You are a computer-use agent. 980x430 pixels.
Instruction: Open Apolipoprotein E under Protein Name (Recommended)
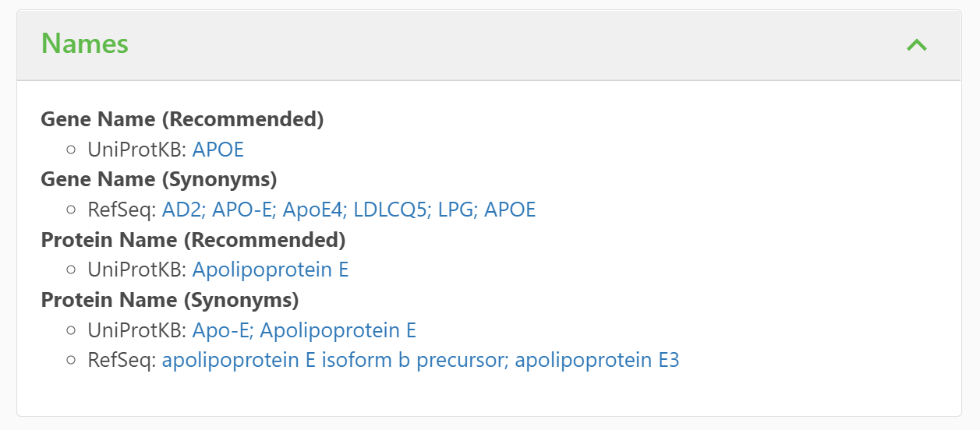271,270
